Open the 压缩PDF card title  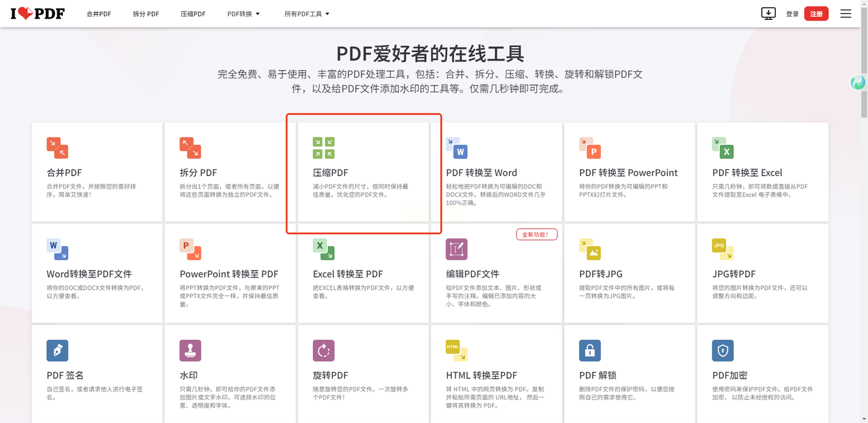coord(330,173)
